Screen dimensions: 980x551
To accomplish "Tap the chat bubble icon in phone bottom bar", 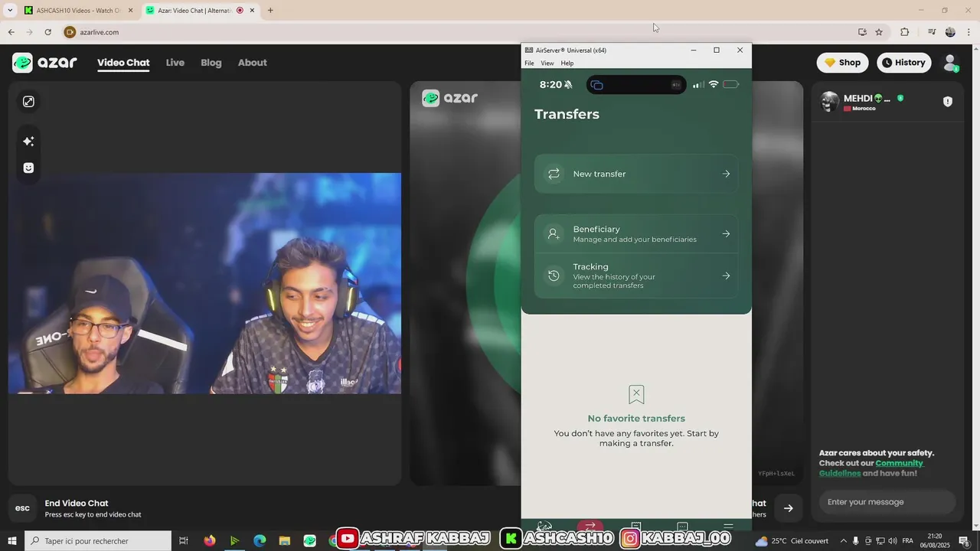I will tap(682, 527).
